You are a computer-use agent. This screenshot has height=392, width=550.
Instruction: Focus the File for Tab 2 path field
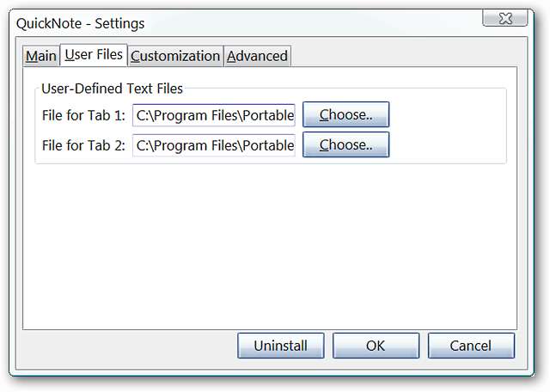tap(214, 145)
